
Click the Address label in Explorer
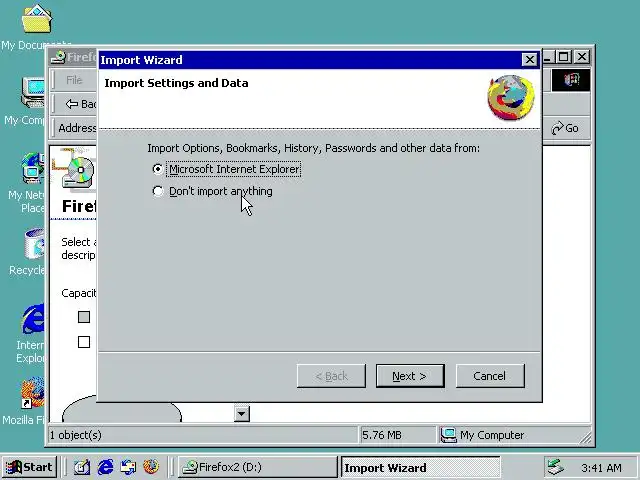tap(78, 128)
